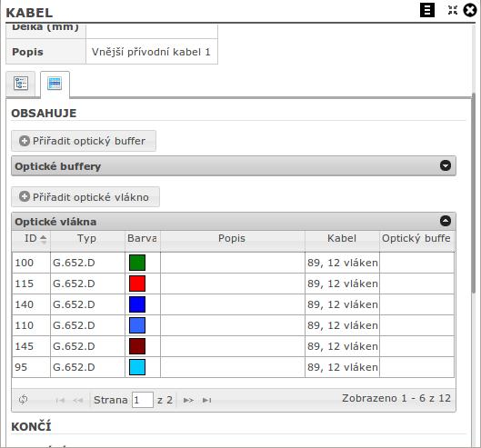The width and height of the screenshot is (481, 448).
Task: Click the collapse/shrink panel icon
Action: pos(453,10)
